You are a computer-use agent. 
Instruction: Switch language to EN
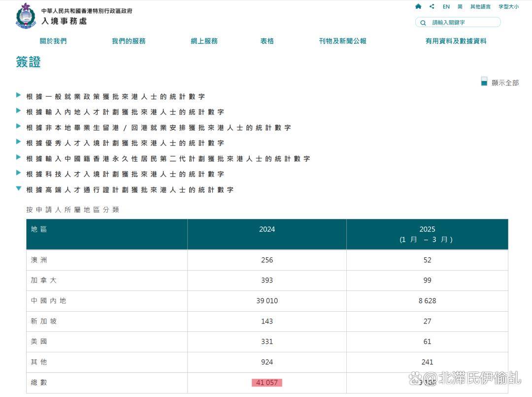pos(446,7)
